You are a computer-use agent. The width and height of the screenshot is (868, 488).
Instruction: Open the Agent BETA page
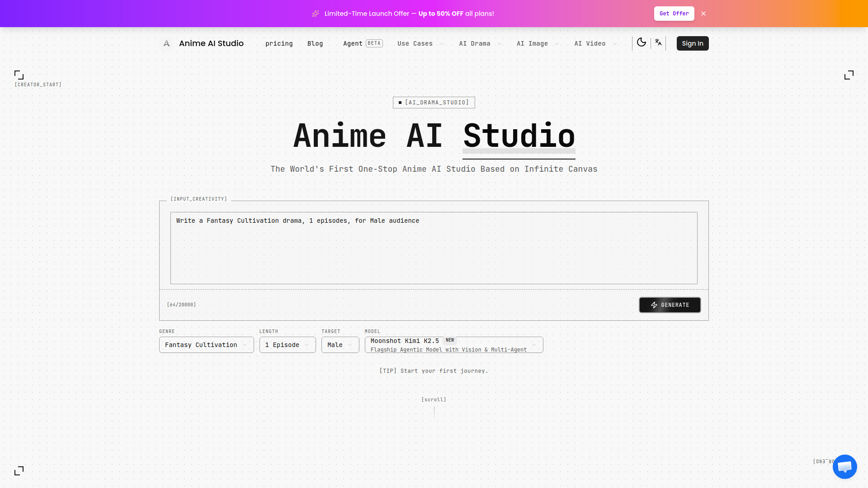coord(362,43)
